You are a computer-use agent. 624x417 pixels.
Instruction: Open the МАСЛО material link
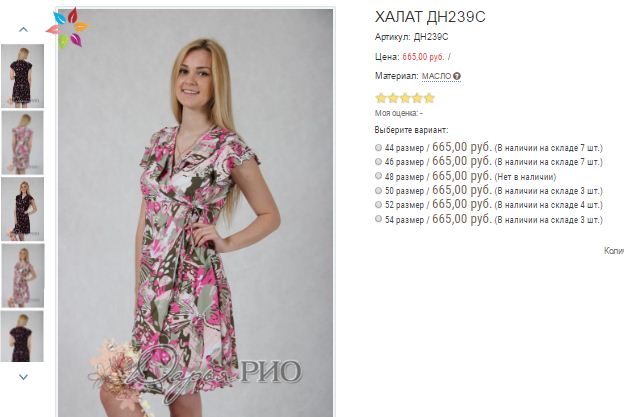436,76
